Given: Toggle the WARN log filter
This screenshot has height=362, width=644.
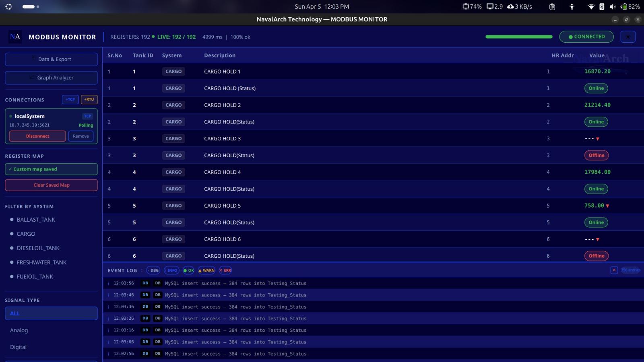Looking at the screenshot, I should 206,270.
